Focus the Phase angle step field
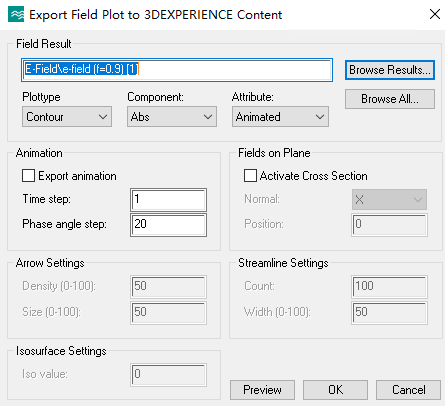Screen dimensions: 445x406 (x=168, y=225)
